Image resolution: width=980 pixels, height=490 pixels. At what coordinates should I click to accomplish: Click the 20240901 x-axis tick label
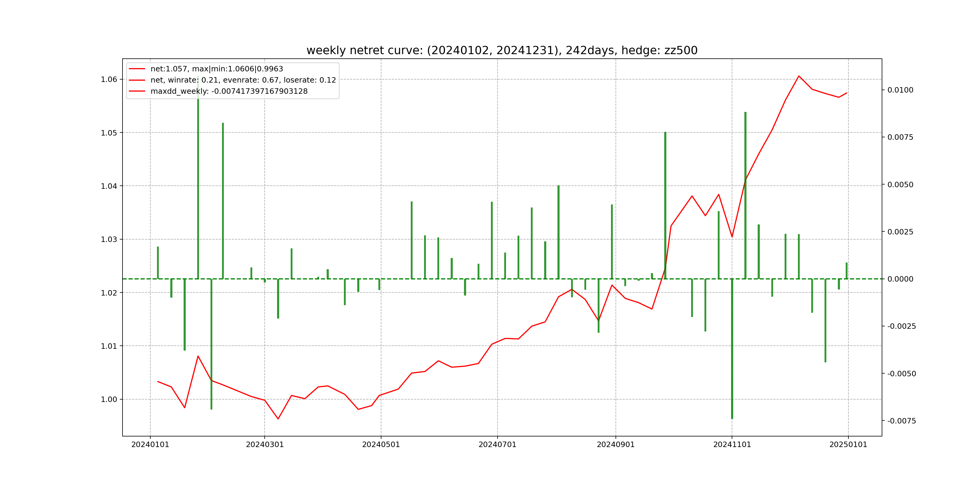click(616, 445)
